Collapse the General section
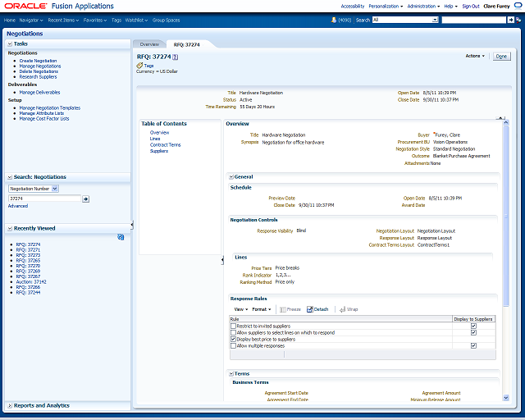Viewport: 525px width, 420px height. pos(231,177)
